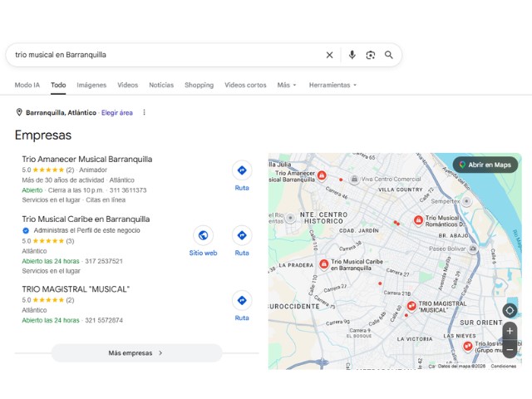This screenshot has height=399, width=532.
Task: Expand the Más dropdown
Action: click(287, 85)
